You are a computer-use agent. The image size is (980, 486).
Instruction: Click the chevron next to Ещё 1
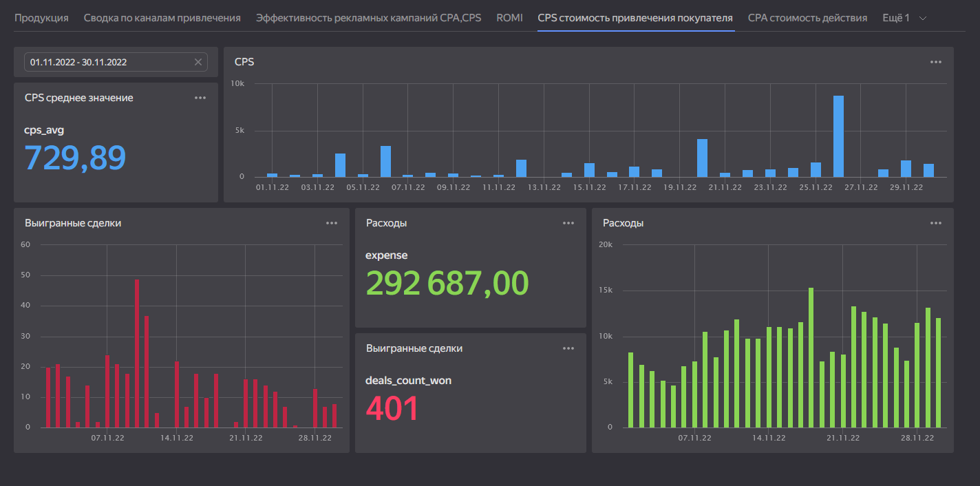(x=924, y=18)
